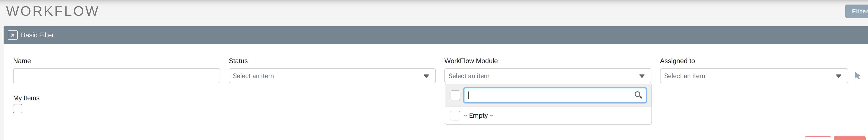Collapse the WorkFlow Module select field
The image size is (868, 140).
(539, 76)
